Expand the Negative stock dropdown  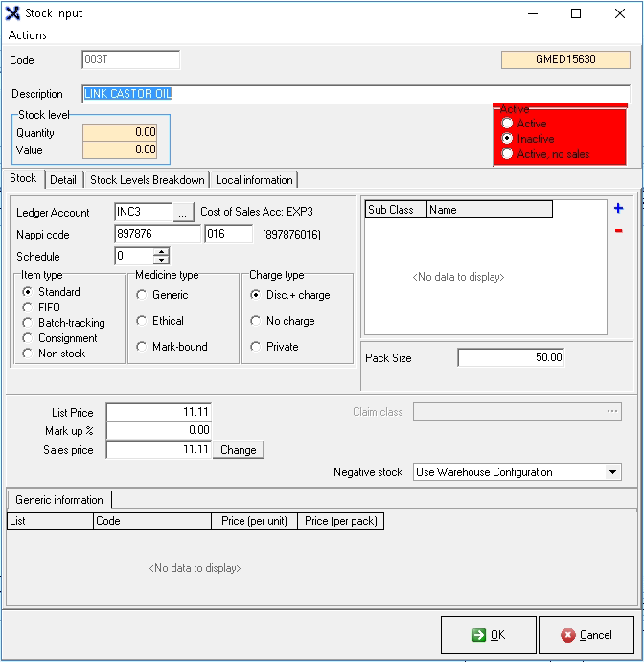click(613, 472)
